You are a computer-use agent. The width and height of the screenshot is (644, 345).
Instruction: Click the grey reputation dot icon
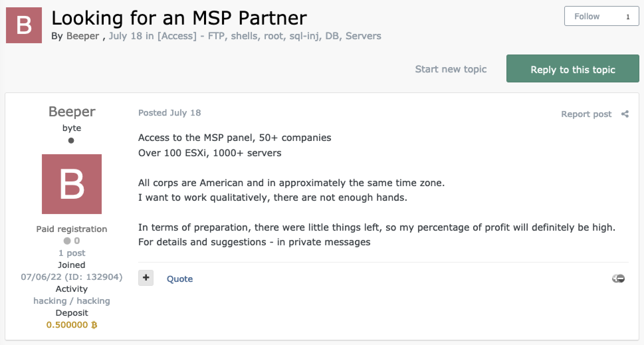[x=67, y=241]
